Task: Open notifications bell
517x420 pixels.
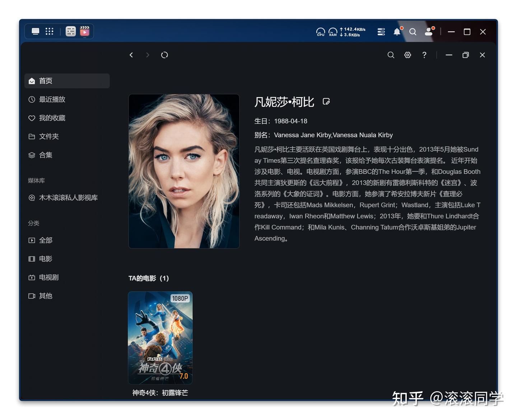Action: tap(397, 32)
